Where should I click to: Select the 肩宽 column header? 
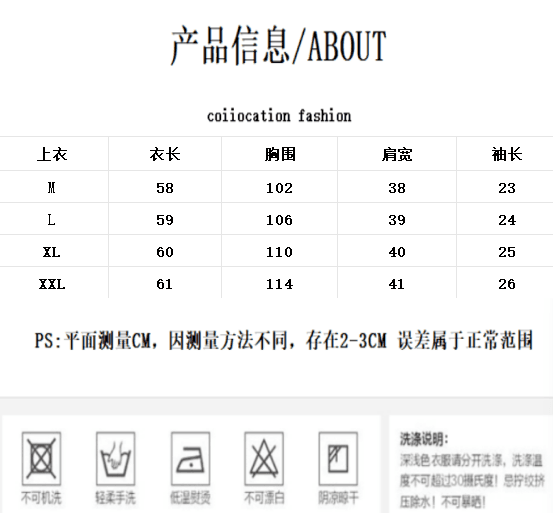pyautogui.click(x=397, y=154)
